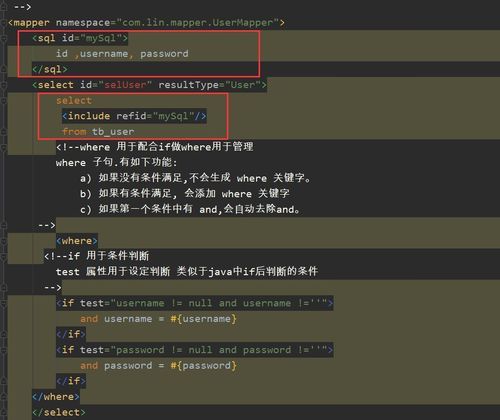This screenshot has width=500, height=420.
Task: Collapse the comment fold marker beside <!--if line
Action: [x=4, y=256]
